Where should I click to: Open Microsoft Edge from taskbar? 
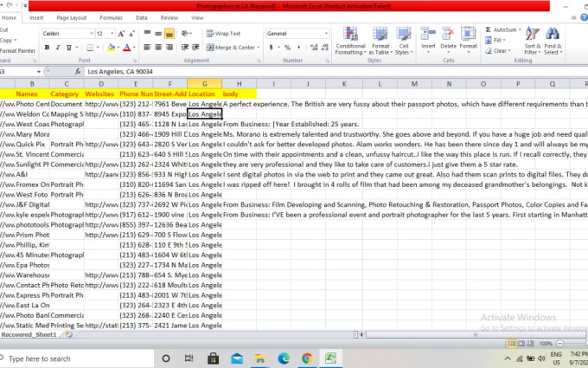click(x=284, y=358)
